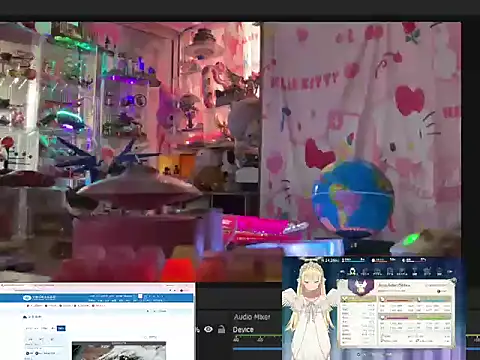
Task: Select the webcam room preview source
Action: pyautogui.click(x=230, y=152)
